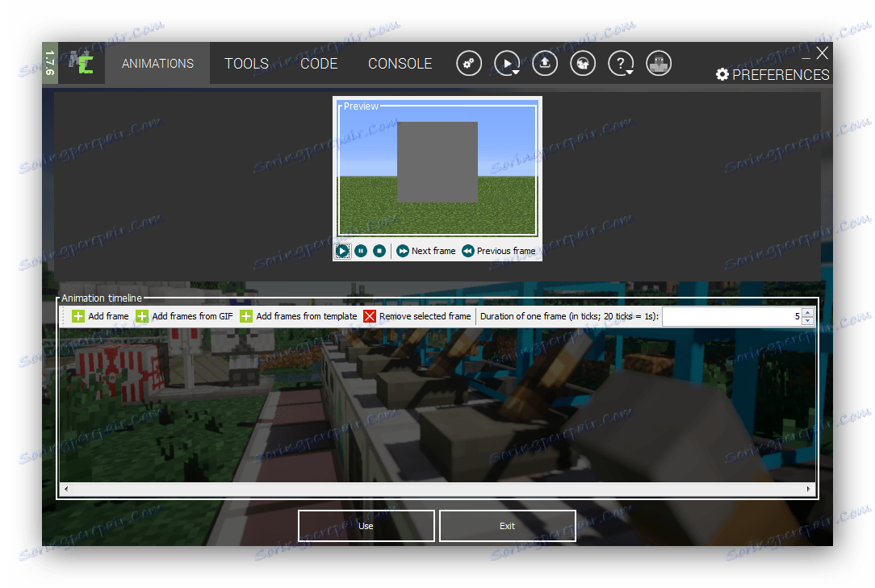Go to Previous frame
The width and height of the screenshot is (875, 588).
point(499,251)
